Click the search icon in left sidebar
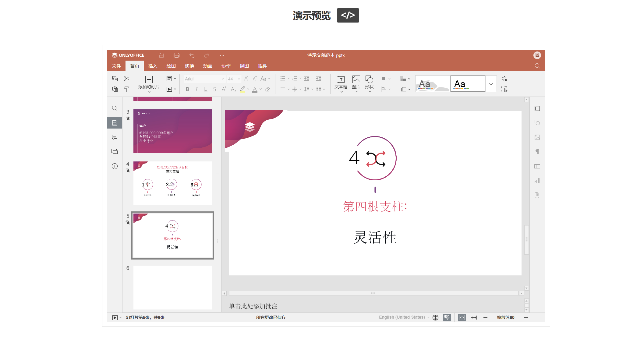 (x=115, y=108)
